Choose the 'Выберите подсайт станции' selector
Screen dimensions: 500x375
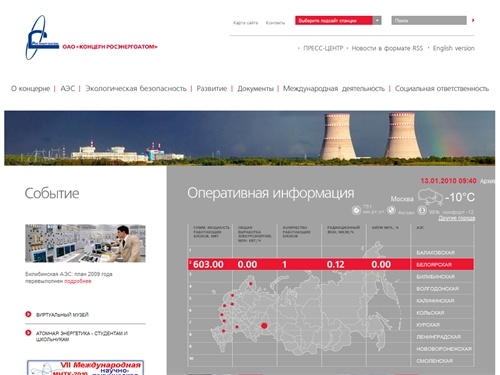tap(334, 20)
